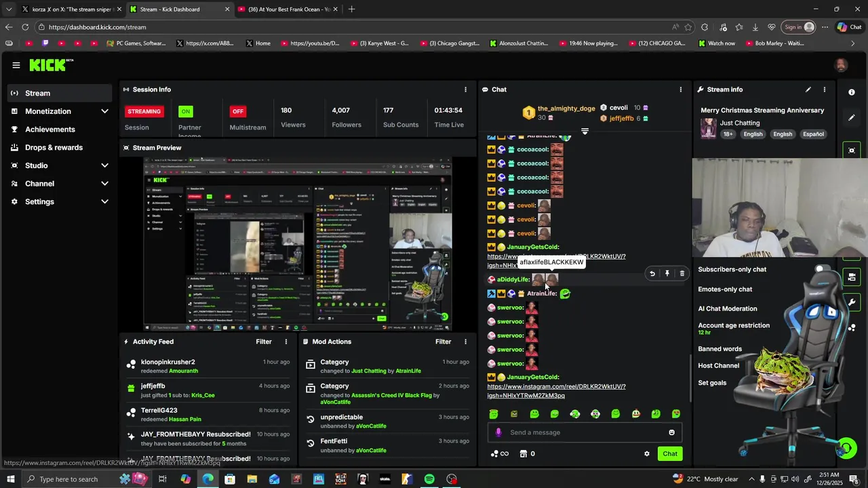
Task: Pin aDiddyLife's chat message
Action: point(667,274)
